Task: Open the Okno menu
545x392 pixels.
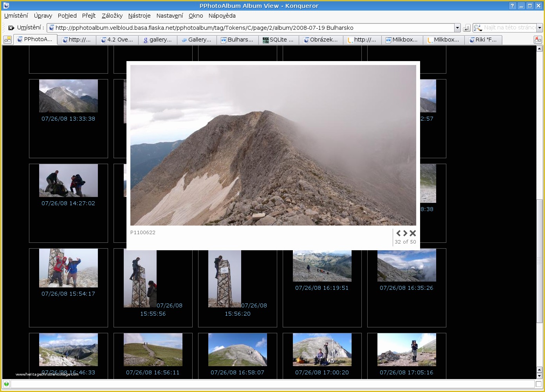Action: 196,16
